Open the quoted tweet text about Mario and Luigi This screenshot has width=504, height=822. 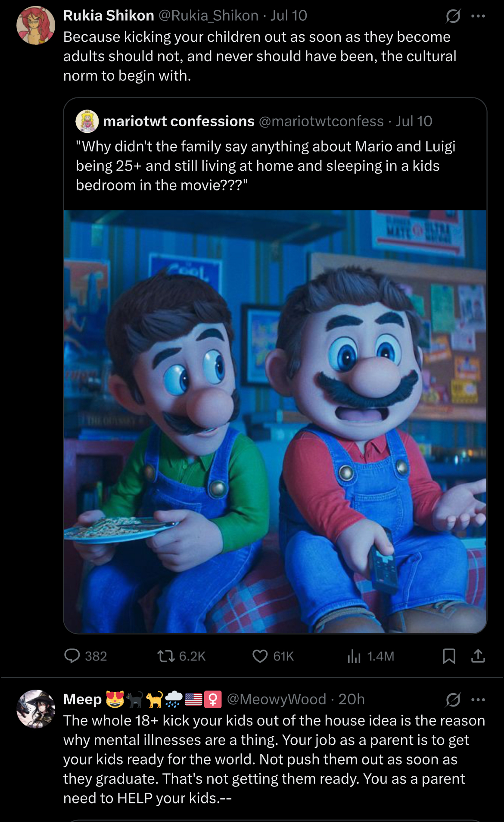[x=265, y=166]
